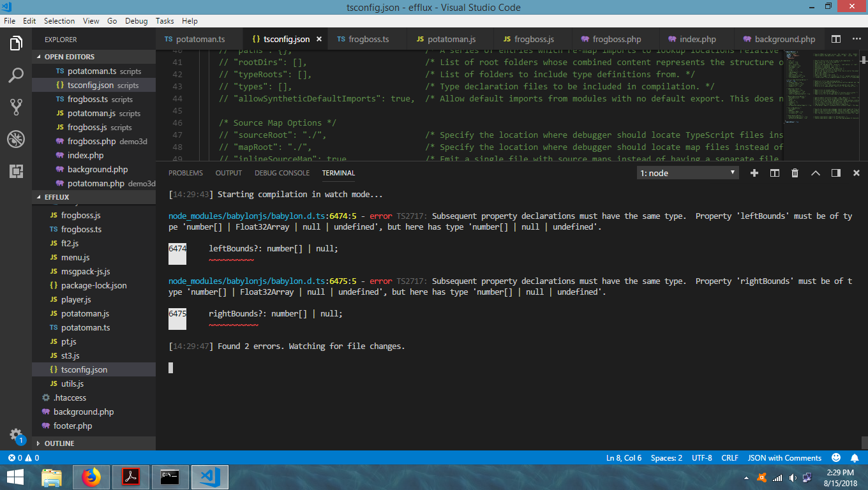Change line ending via CRLF
Screen dimensions: 868x490
point(730,458)
